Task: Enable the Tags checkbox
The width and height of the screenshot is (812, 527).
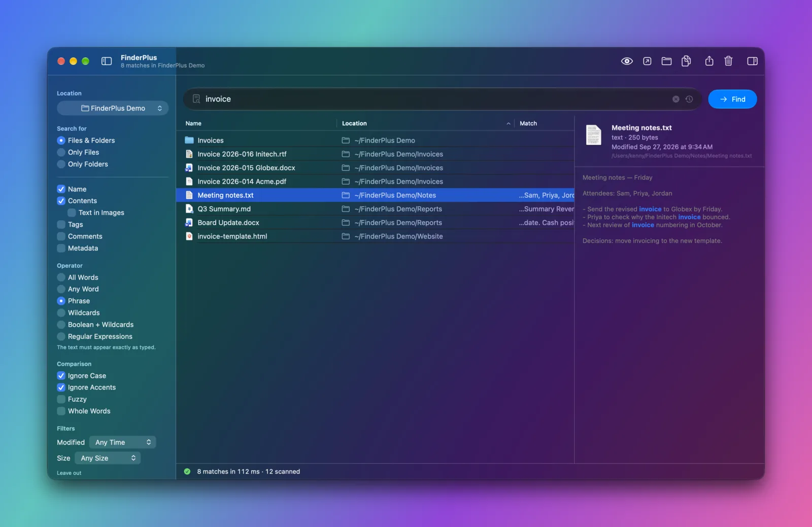Action: coord(61,225)
